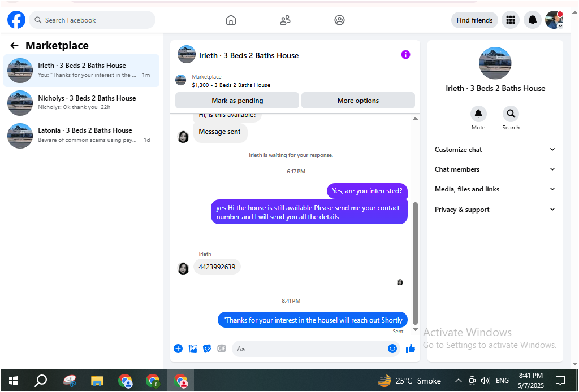Choose a sticker from composer
579x392 pixels.
207,349
